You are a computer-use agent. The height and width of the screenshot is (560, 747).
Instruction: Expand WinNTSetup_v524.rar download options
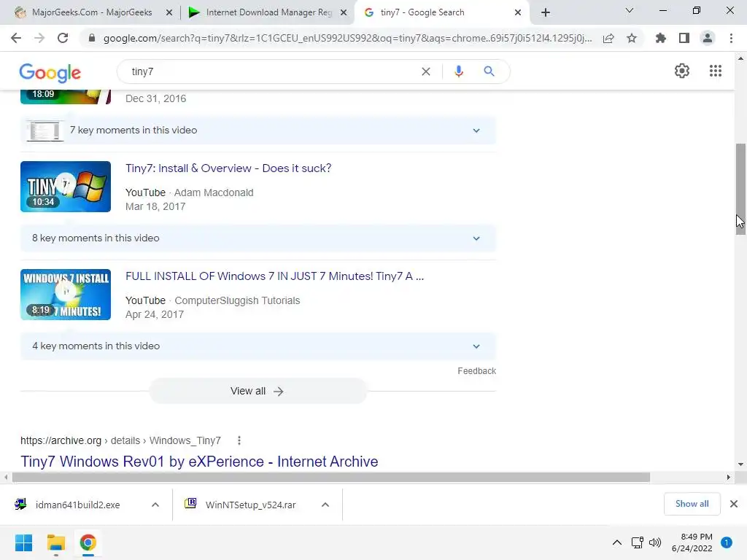tap(325, 505)
